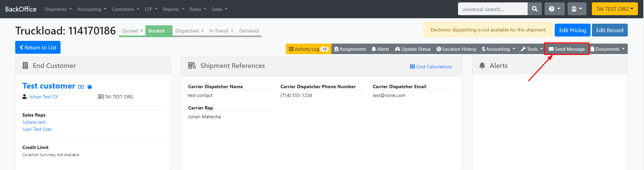Open the TAI TEST ORG dropdown

tap(615, 9)
